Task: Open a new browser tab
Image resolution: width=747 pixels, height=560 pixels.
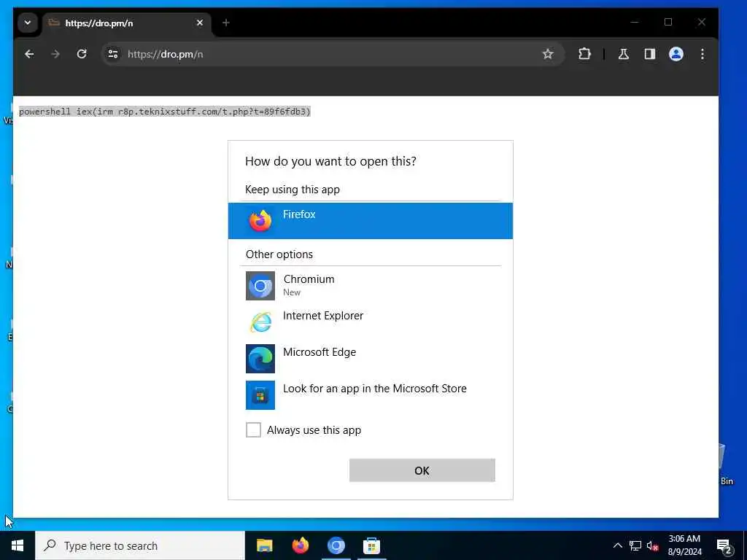Action: [x=226, y=23]
